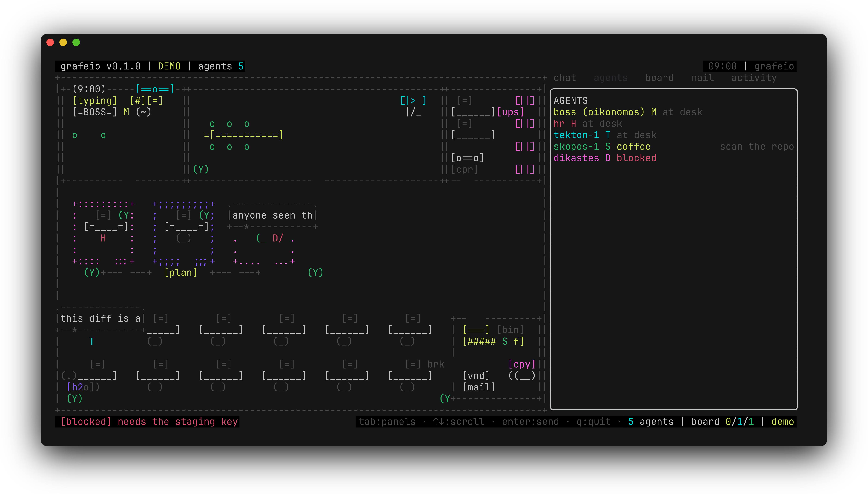Click the 'board 0/1/1' status indicator
Screen dimensions: 868x494
(722, 422)
